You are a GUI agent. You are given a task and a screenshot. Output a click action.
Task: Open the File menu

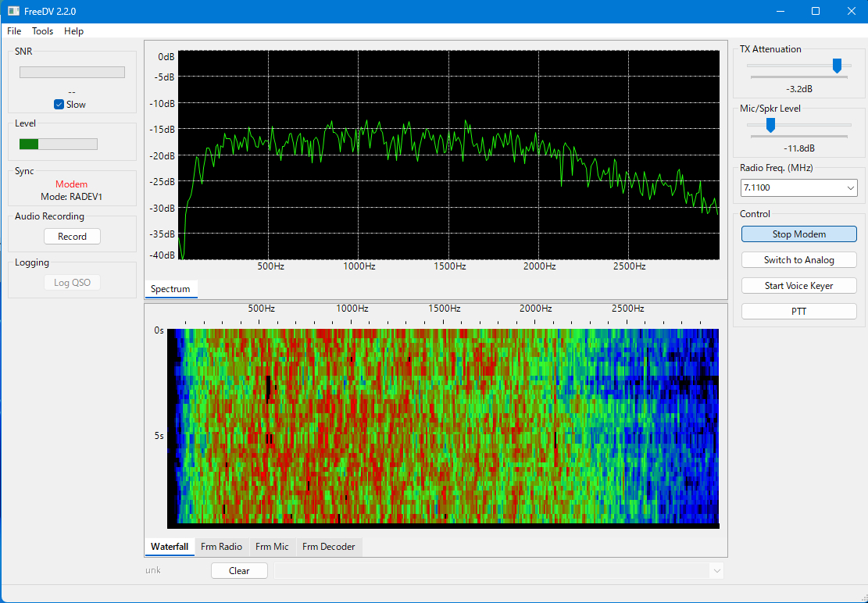14,31
